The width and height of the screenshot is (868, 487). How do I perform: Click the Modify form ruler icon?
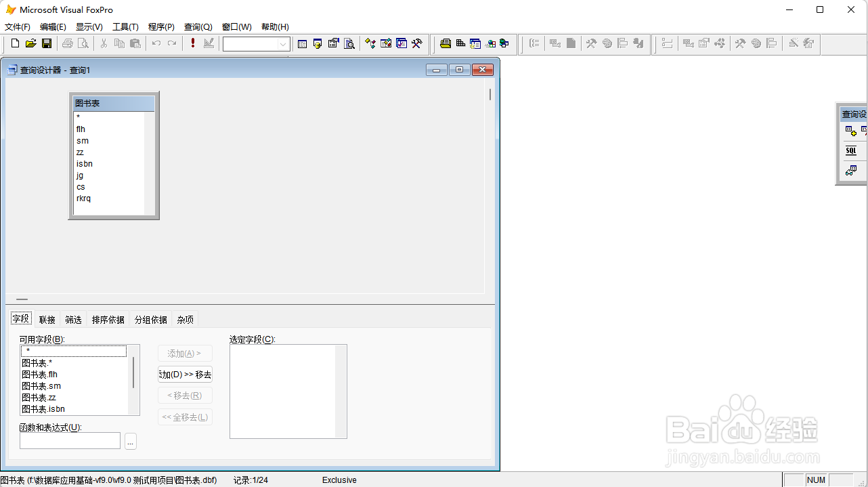pyautogui.click(x=208, y=43)
